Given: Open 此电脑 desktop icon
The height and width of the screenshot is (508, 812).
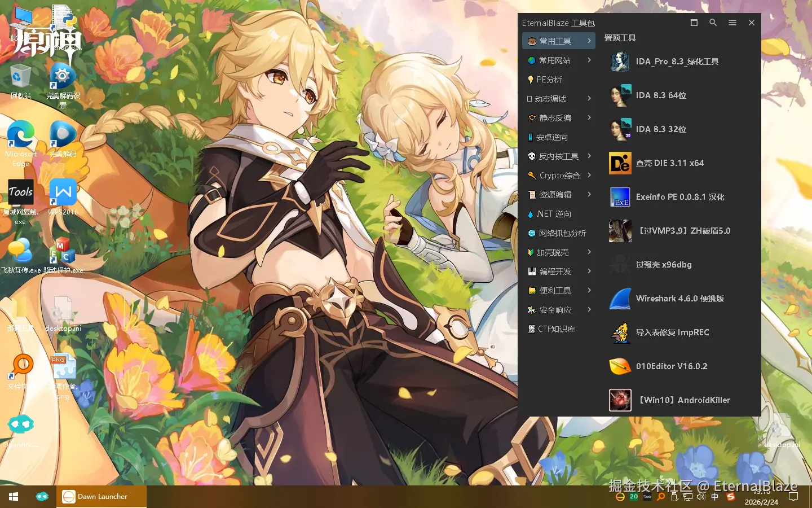Looking at the screenshot, I should pyautogui.click(x=21, y=24).
